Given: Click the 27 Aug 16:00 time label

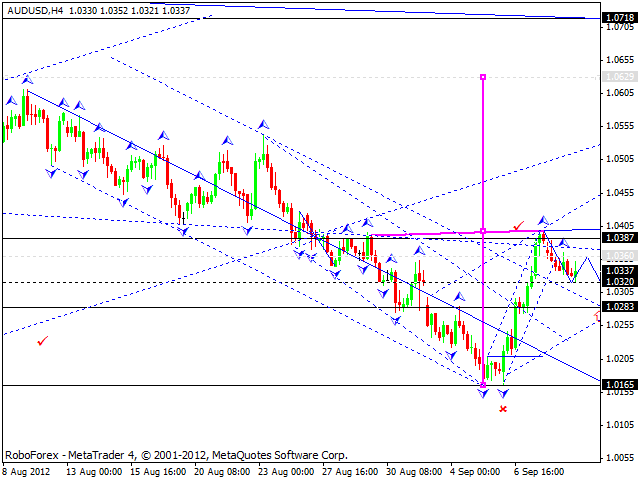Looking at the screenshot, I should [351, 472].
